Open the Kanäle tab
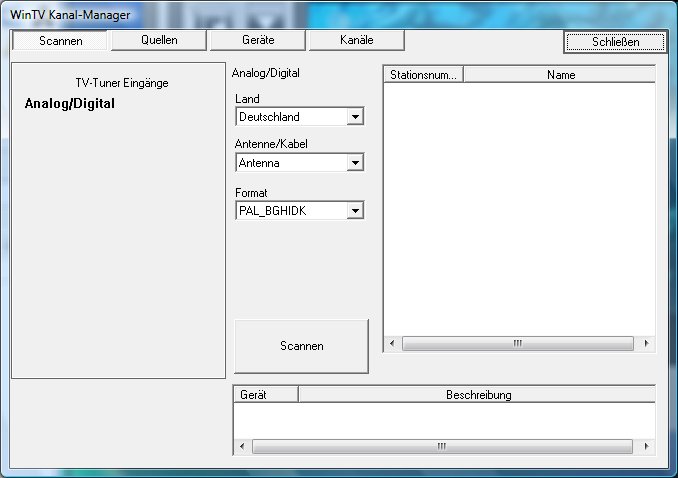678x478 pixels. pos(357,40)
